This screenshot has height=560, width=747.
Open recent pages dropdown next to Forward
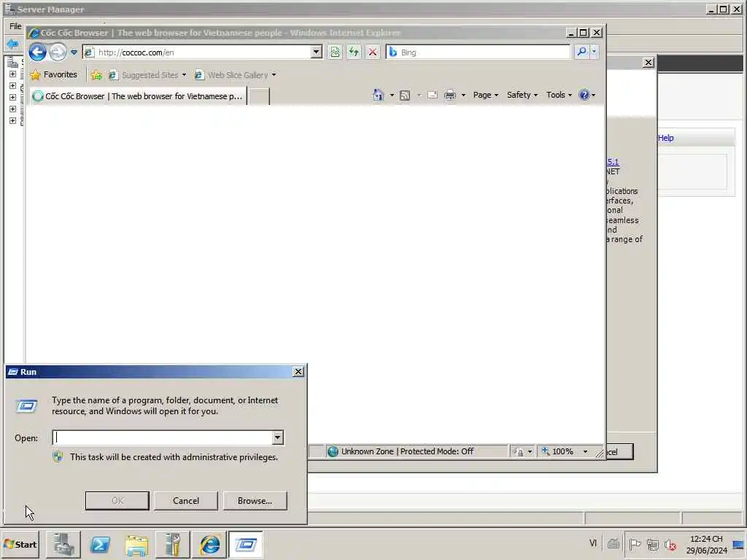tap(74, 52)
